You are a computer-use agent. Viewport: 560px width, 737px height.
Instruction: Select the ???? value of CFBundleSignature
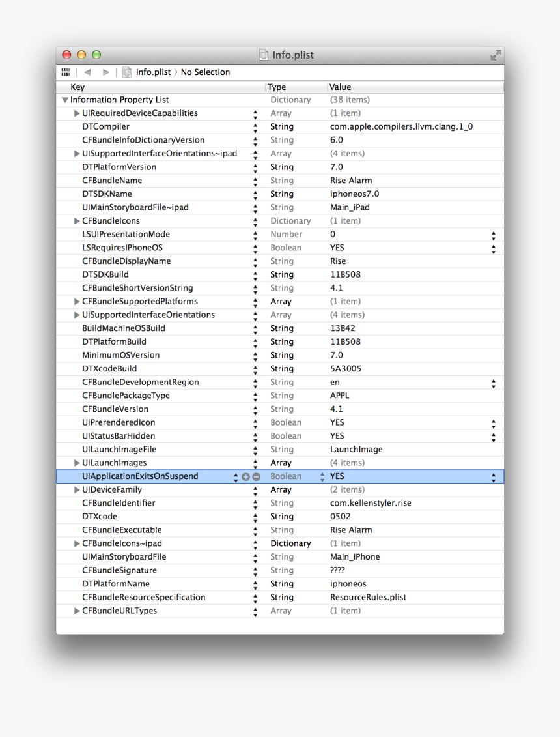pos(337,570)
